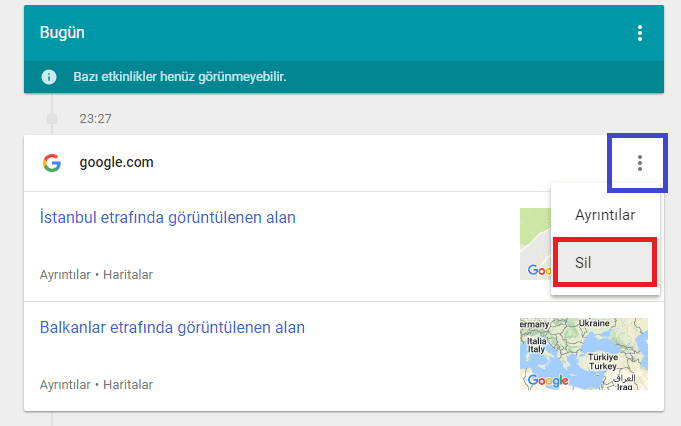Click Ayrıntılar under the Balkanlar entry
This screenshot has width=681, height=426.
point(65,384)
